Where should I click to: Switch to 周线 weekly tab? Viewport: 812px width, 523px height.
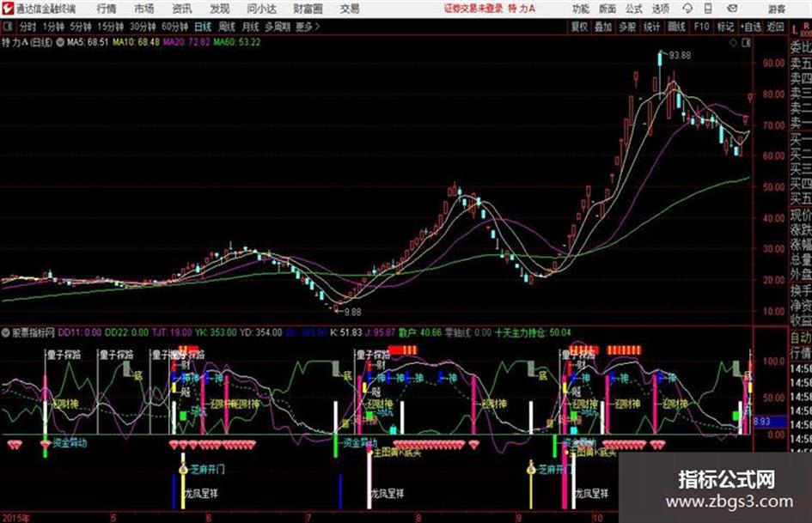[227, 27]
